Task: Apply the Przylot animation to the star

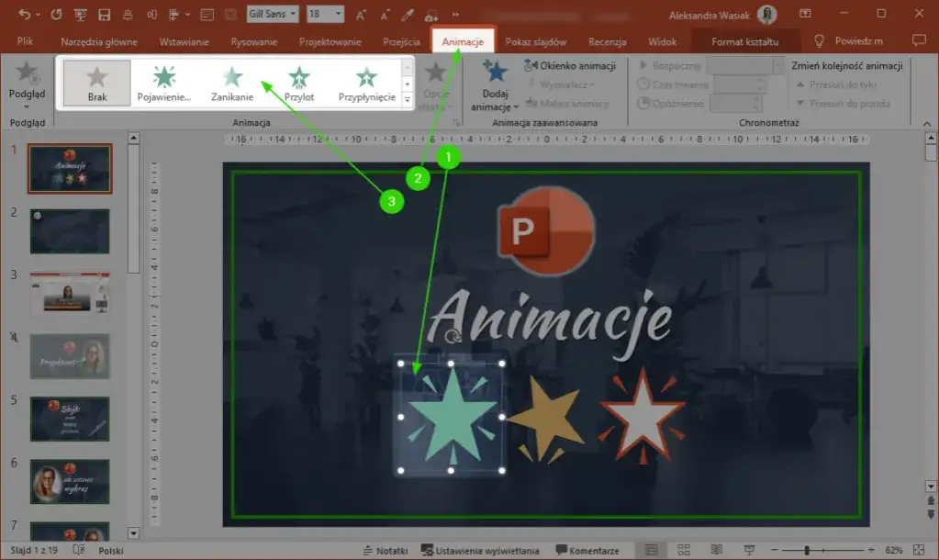Action: click(299, 83)
